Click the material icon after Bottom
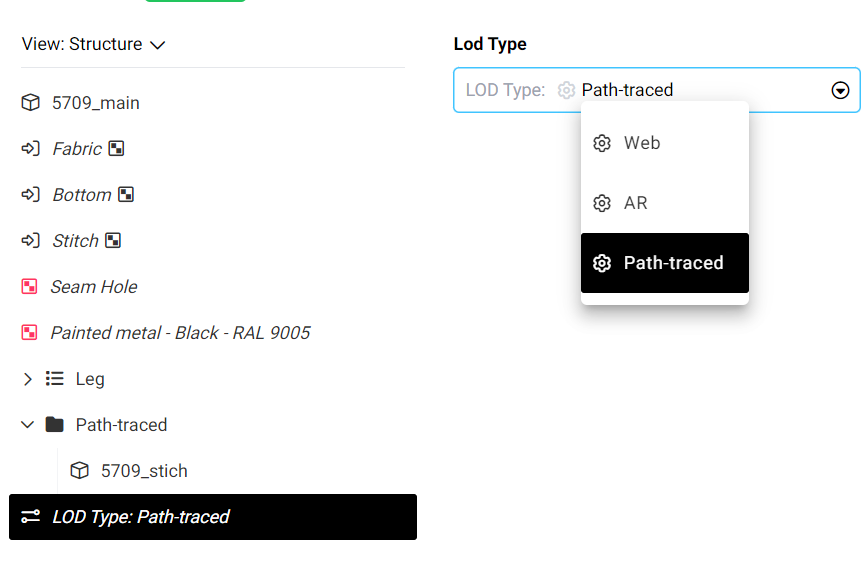Image resolution: width=866 pixels, height=576 pixels. point(126,195)
